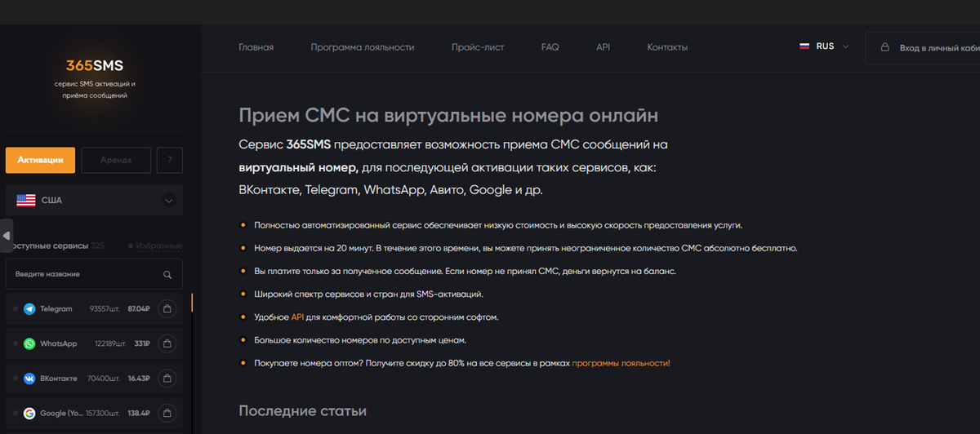Buy ВКонтакте number via cart icon
980x434 pixels.
click(167, 379)
